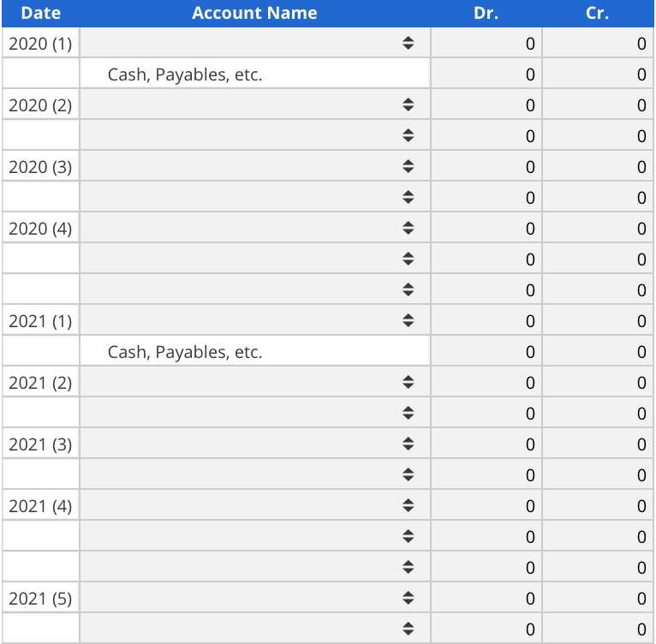Click Dr. field of Cash, Payables row under 2021 (1)
The width and height of the screenshot is (656, 644).
(486, 351)
